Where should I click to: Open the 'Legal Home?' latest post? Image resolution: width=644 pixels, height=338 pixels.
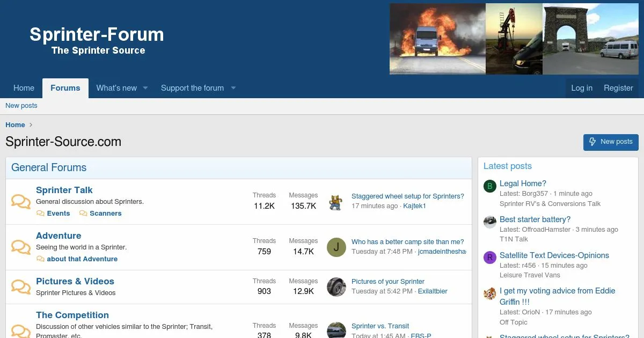point(523,183)
